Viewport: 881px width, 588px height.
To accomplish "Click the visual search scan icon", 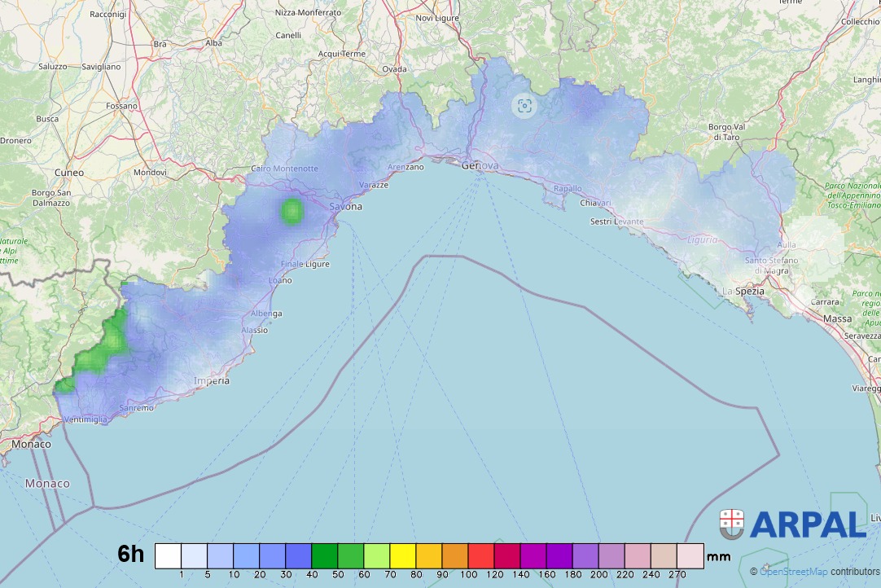I will point(524,106).
